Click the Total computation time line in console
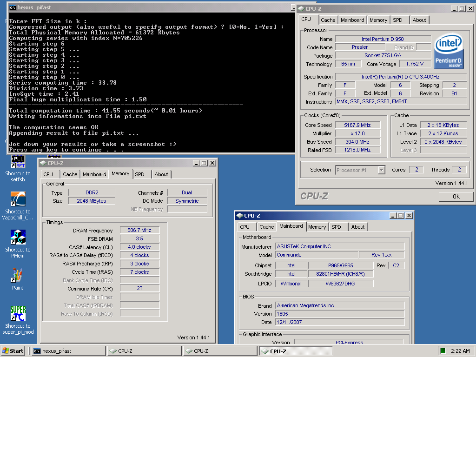The image size is (476, 476). click(106, 111)
